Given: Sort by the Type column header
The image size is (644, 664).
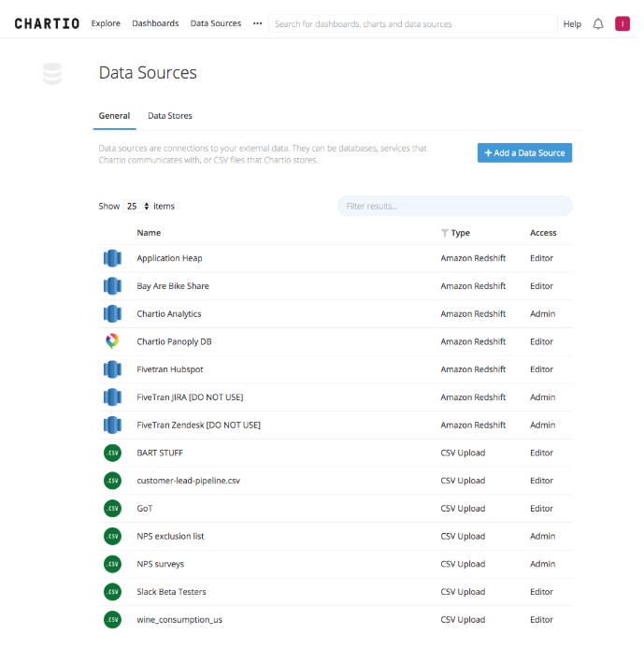Looking at the screenshot, I should point(461,233).
